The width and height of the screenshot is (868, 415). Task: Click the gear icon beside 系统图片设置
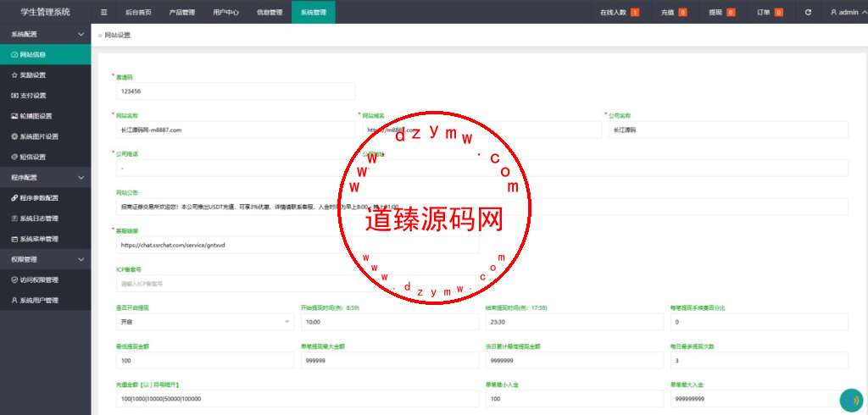(14, 136)
